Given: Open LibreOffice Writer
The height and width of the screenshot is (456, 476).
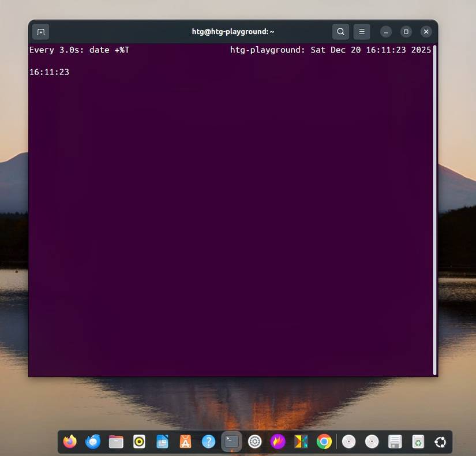Looking at the screenshot, I should point(162,442).
